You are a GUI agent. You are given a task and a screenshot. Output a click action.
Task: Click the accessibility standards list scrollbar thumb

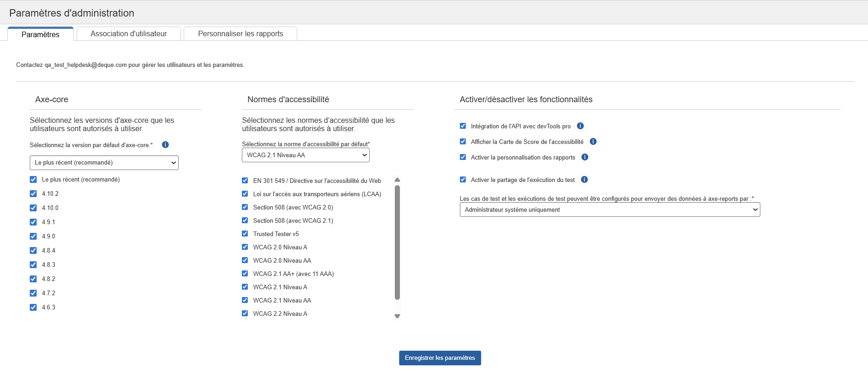(x=397, y=242)
